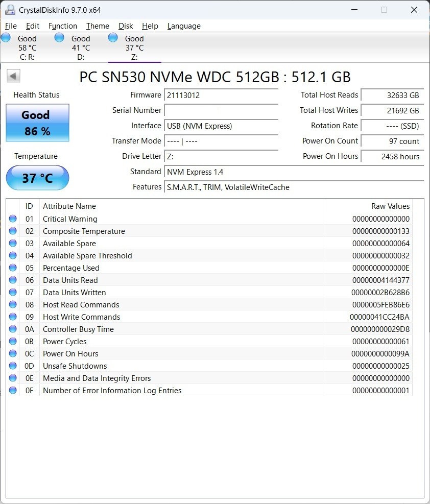Screen dimensions: 430x504
Task: Click the blue orb beside Power On Hours row 0C
Action: coord(13,353)
